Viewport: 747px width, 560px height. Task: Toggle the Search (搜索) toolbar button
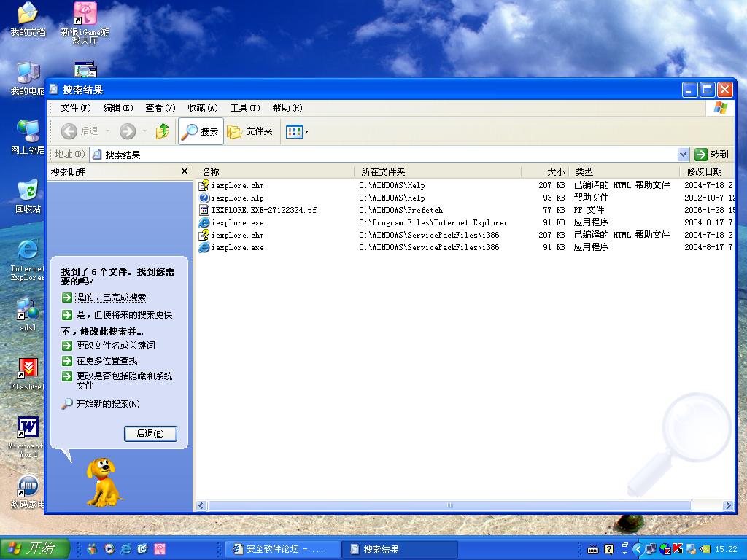201,131
